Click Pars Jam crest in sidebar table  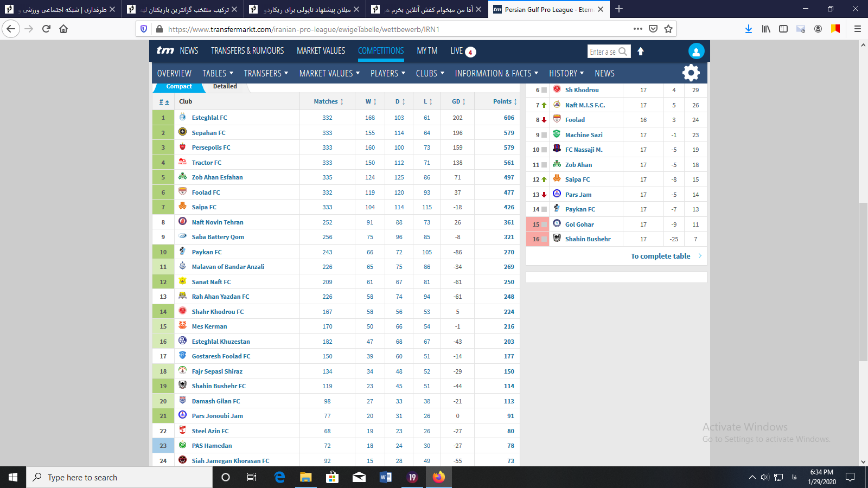pyautogui.click(x=557, y=194)
